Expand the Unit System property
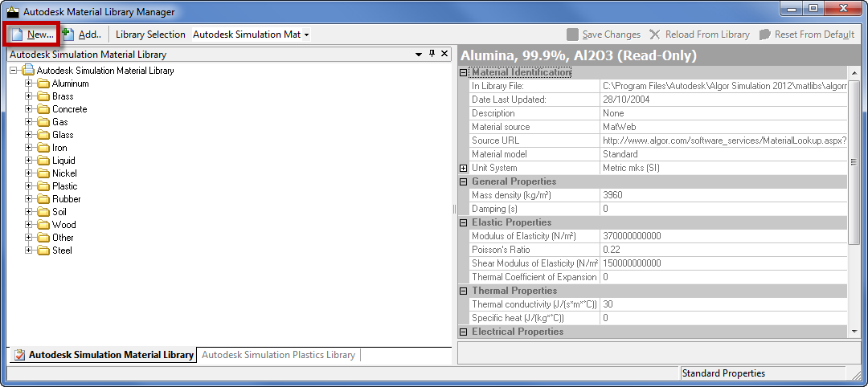 (464, 168)
